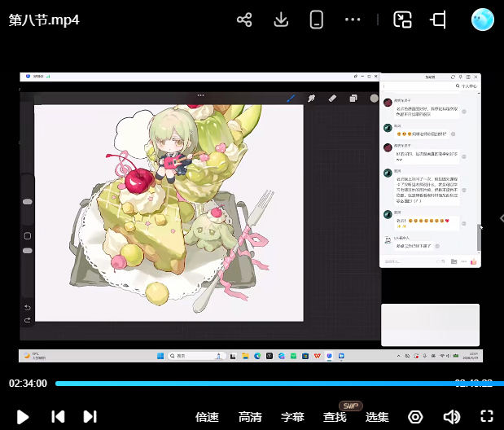This screenshot has width=504, height=430.
Task: Toggle fullscreen mode
Action: pos(487,417)
